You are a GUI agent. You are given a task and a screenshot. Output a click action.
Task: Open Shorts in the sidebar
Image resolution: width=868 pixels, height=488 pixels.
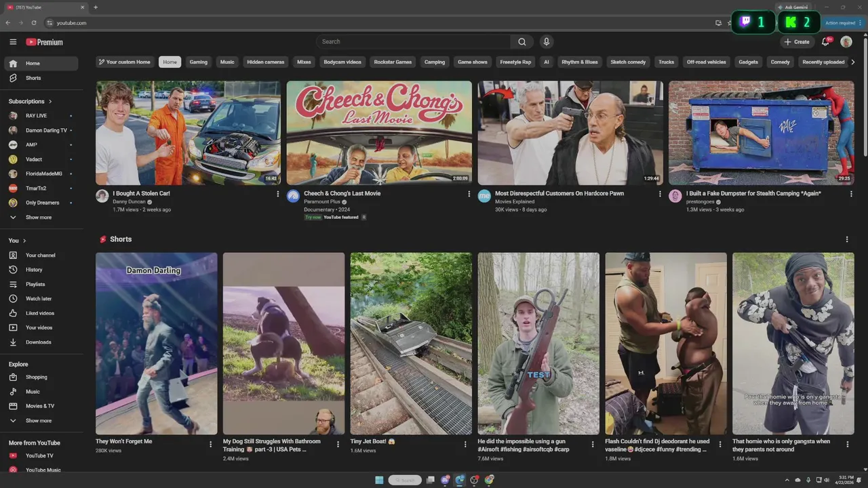pyautogui.click(x=42, y=78)
